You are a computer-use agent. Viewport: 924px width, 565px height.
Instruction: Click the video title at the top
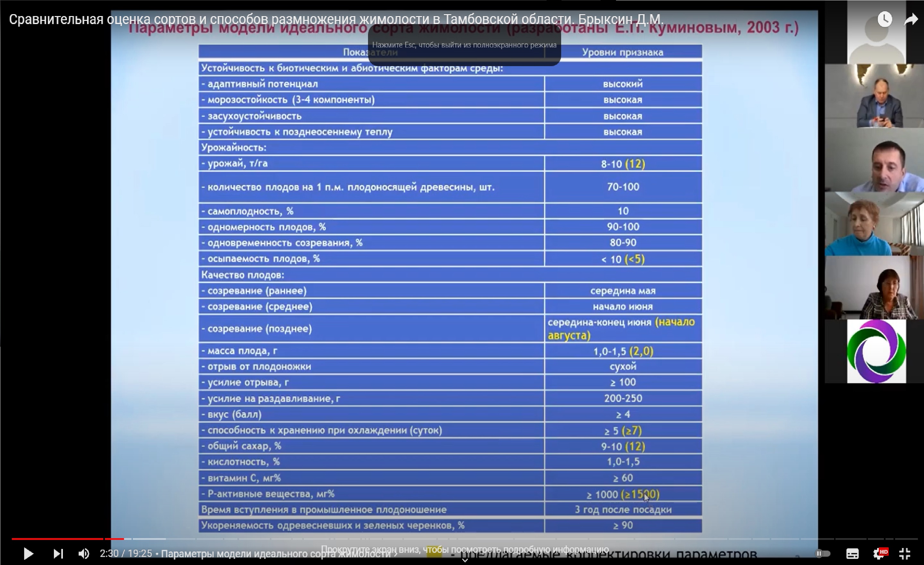click(x=336, y=19)
